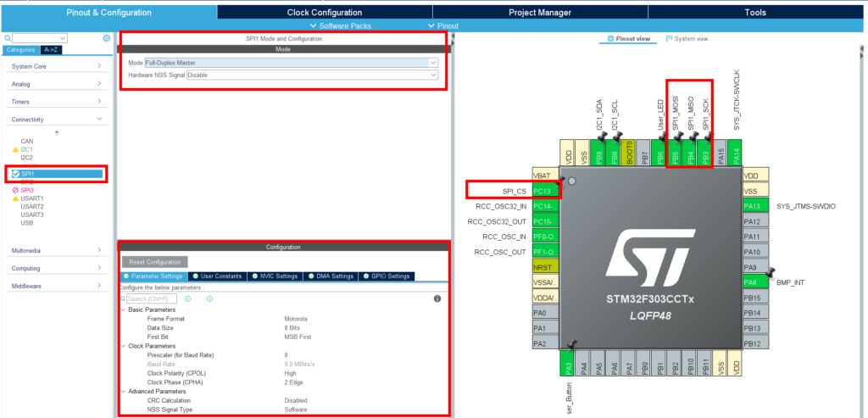The height and width of the screenshot is (418, 868).
Task: Open the Clock Configuration tab
Action: (325, 12)
